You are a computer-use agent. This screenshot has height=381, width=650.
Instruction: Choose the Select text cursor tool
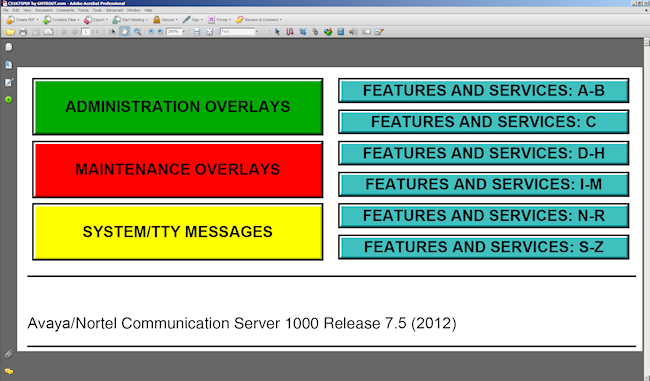click(x=112, y=32)
